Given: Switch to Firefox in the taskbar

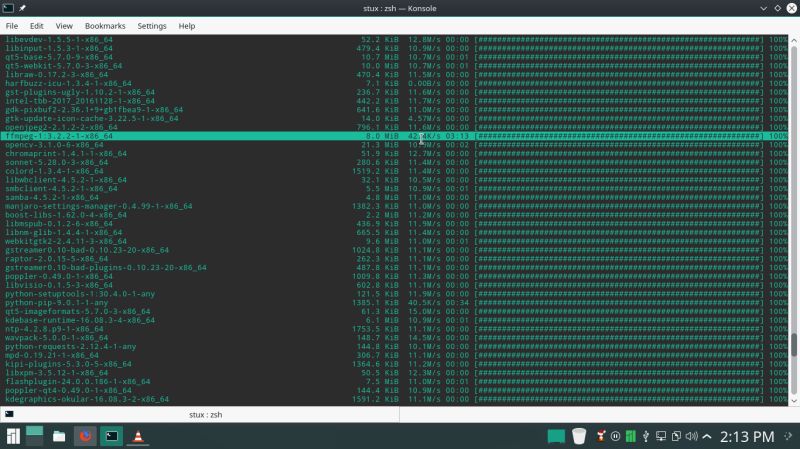Looking at the screenshot, I should click(85, 436).
